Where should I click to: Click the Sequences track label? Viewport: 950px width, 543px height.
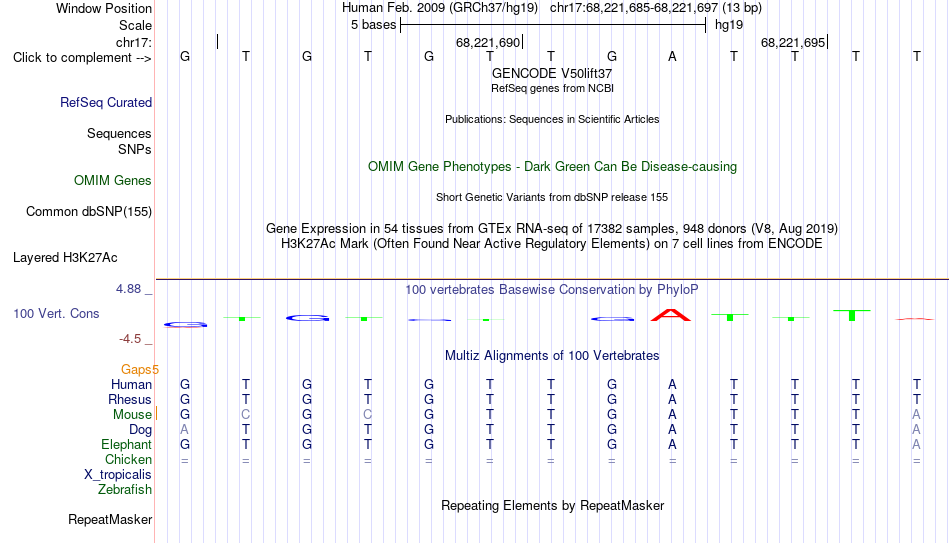pos(119,133)
